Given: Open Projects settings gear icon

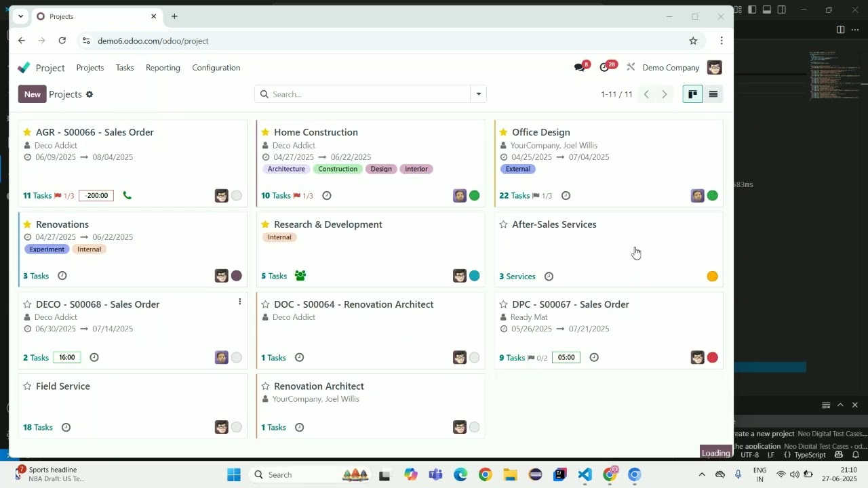Looking at the screenshot, I should point(90,94).
